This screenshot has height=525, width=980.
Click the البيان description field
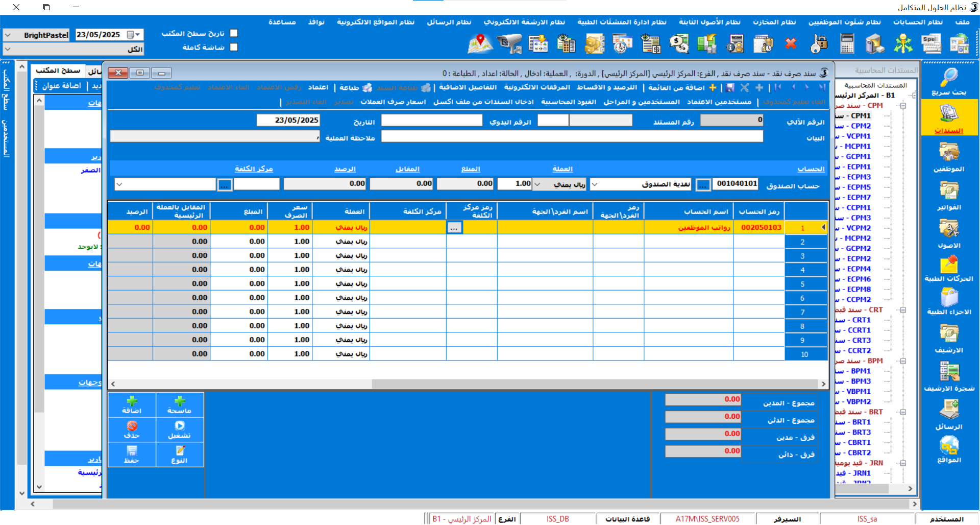572,136
